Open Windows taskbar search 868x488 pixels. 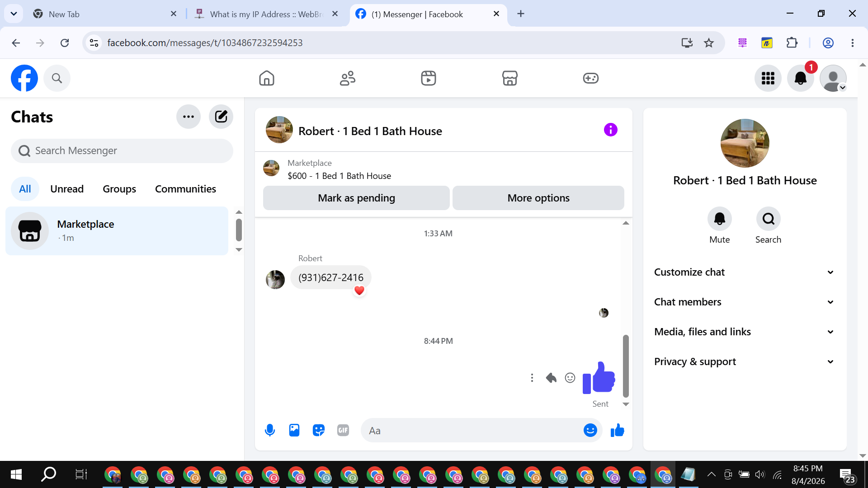pyautogui.click(x=49, y=474)
